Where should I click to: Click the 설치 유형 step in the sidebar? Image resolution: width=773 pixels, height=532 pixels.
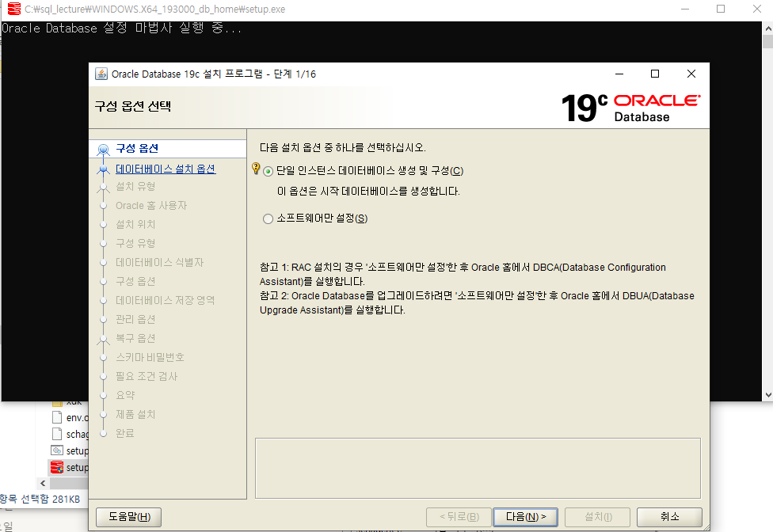tap(135, 187)
